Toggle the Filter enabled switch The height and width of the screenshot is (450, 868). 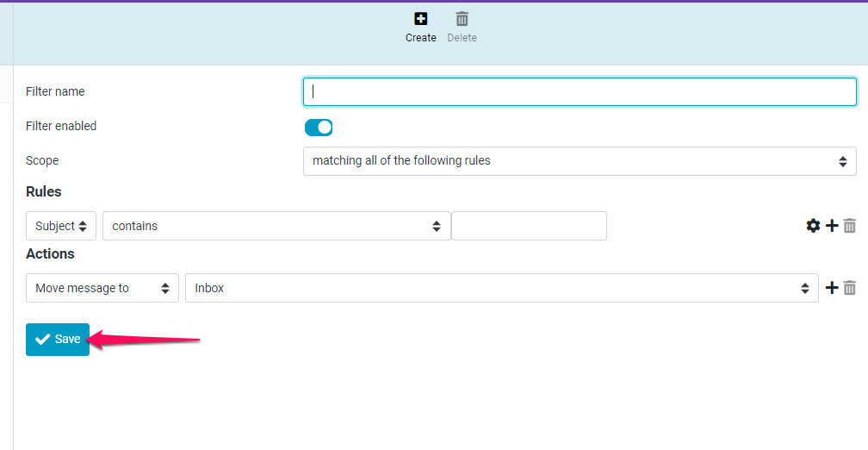coord(319,128)
